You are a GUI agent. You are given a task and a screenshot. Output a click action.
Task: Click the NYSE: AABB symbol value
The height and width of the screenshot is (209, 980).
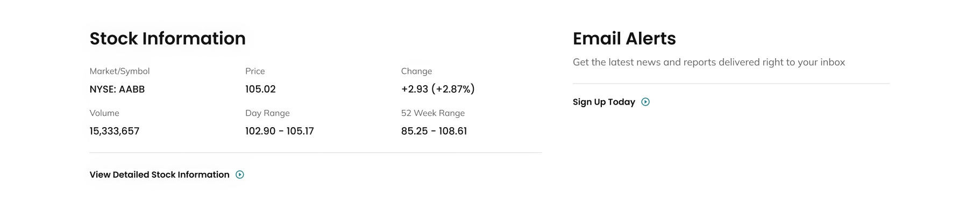coord(117,89)
